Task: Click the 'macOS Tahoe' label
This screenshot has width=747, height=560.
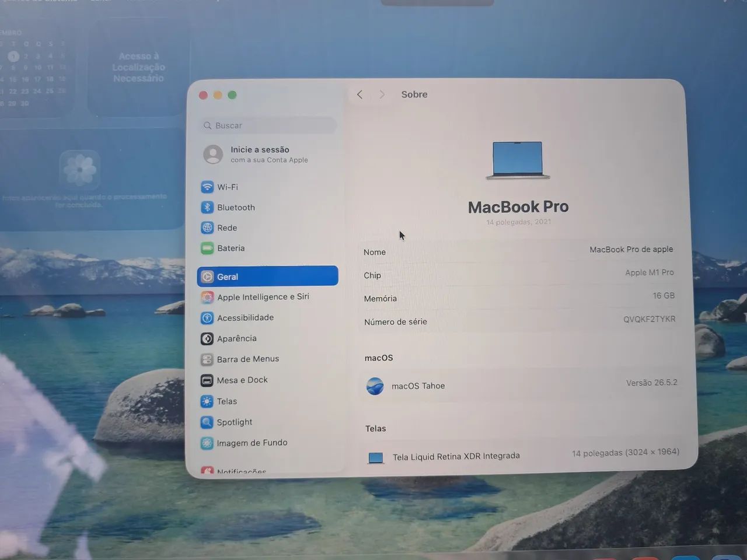Action: pos(418,386)
